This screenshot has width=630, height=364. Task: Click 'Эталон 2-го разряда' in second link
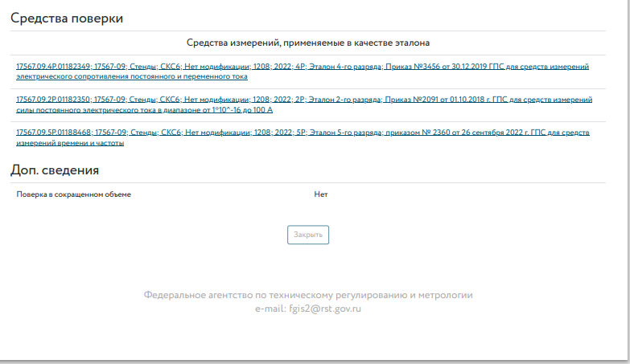346,100
